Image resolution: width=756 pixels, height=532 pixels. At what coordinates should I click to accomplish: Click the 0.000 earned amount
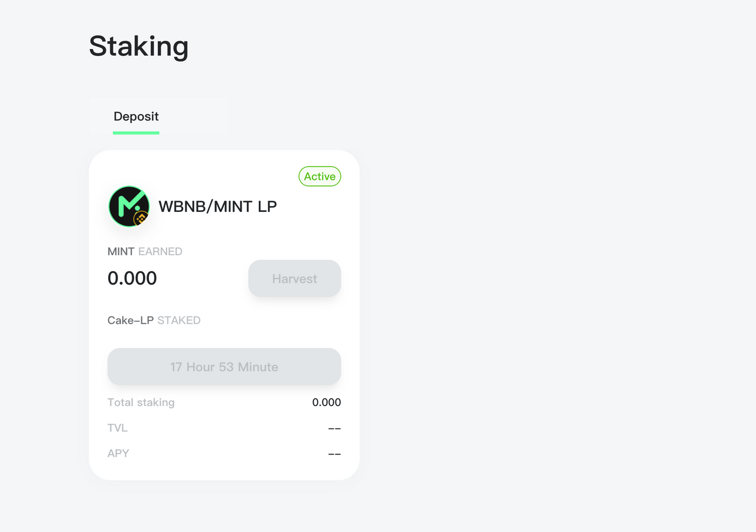(132, 278)
